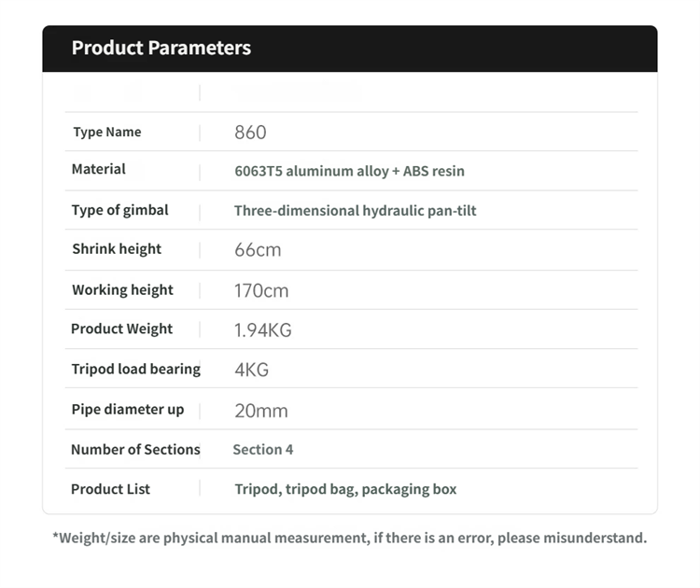
Task: Click the 1.94KG value
Action: [x=263, y=330]
